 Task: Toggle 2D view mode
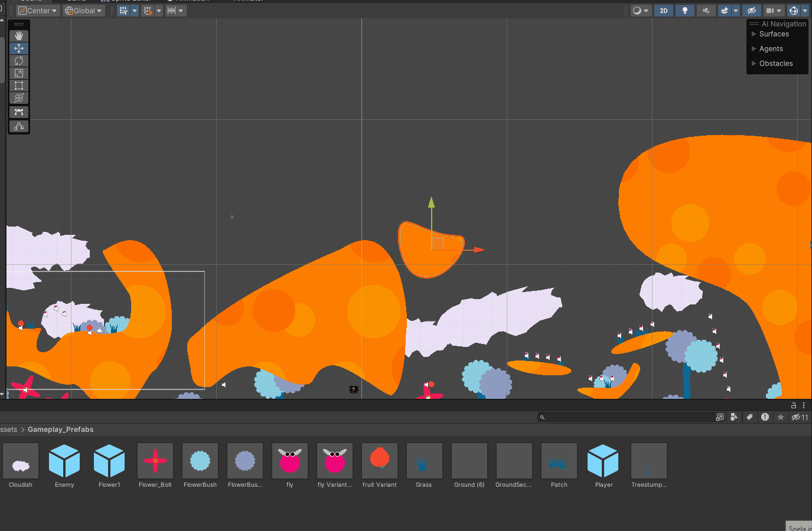pos(663,10)
